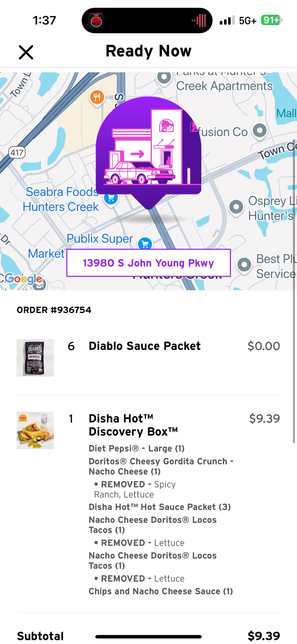Open the Diablo Sauce Packet thumbnail

click(35, 358)
